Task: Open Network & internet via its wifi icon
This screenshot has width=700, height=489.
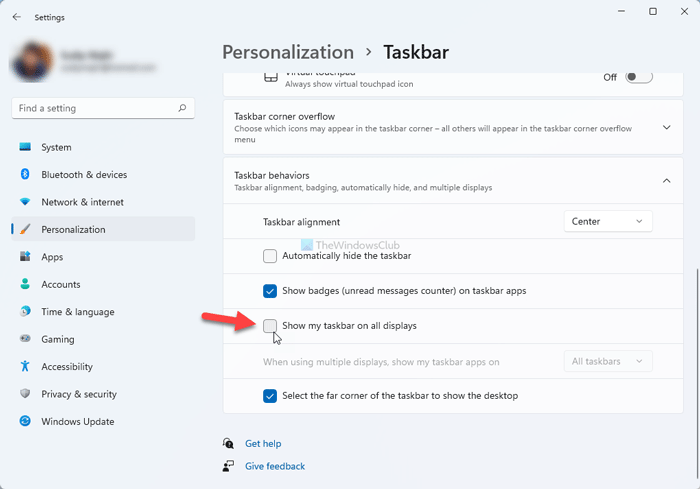Action: click(25, 202)
